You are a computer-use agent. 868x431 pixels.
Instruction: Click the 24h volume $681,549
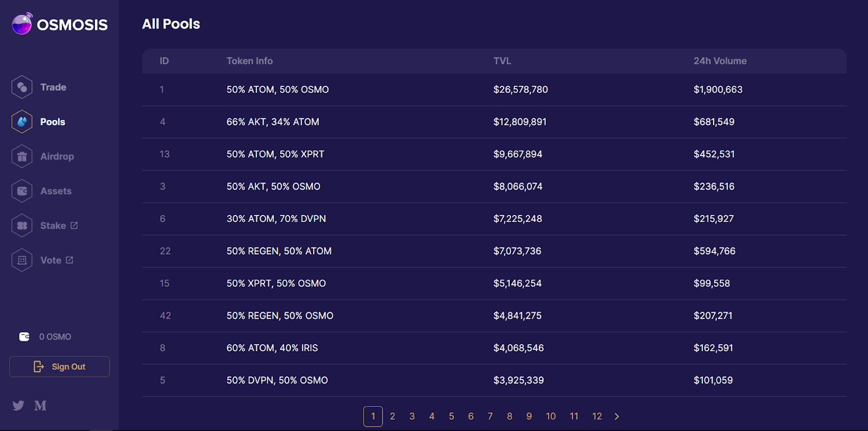pos(714,122)
